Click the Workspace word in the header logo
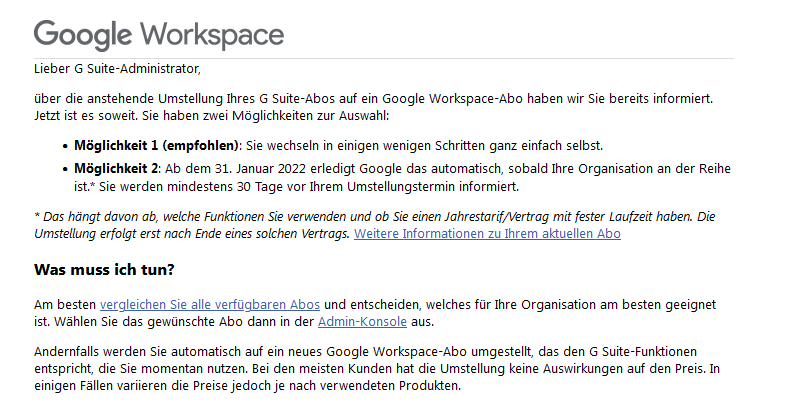 212,35
